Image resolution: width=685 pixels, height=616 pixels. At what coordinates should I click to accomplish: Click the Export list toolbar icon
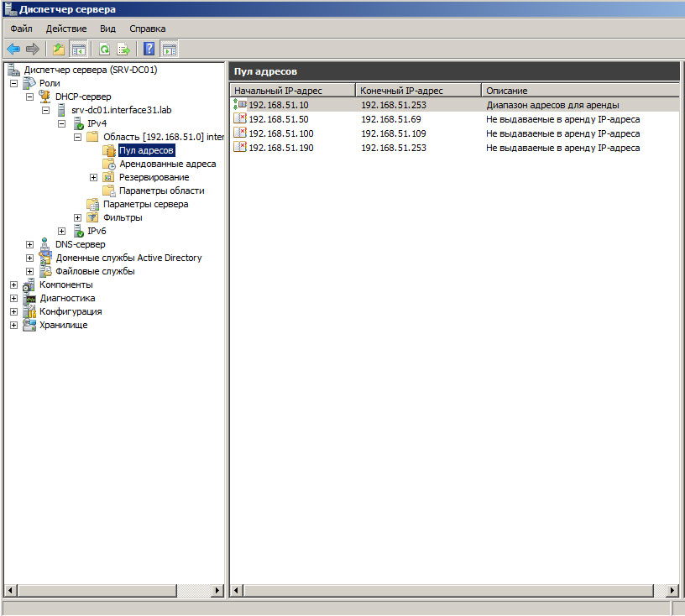123,49
